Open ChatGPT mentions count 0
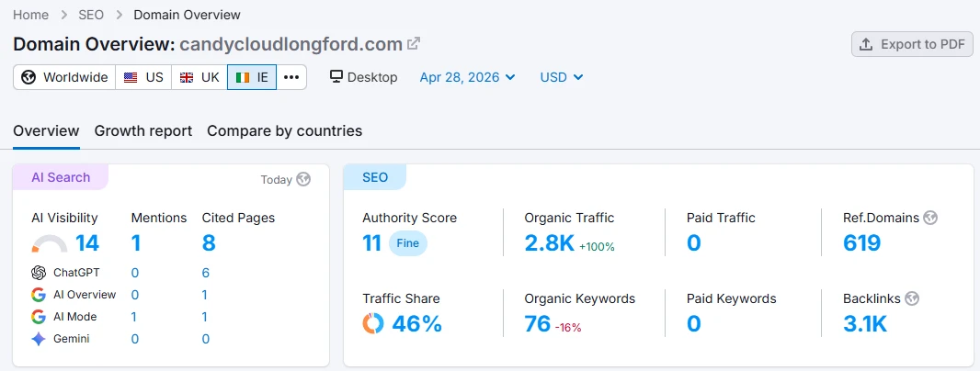Viewport: 980px width, 371px height. pyautogui.click(x=135, y=273)
